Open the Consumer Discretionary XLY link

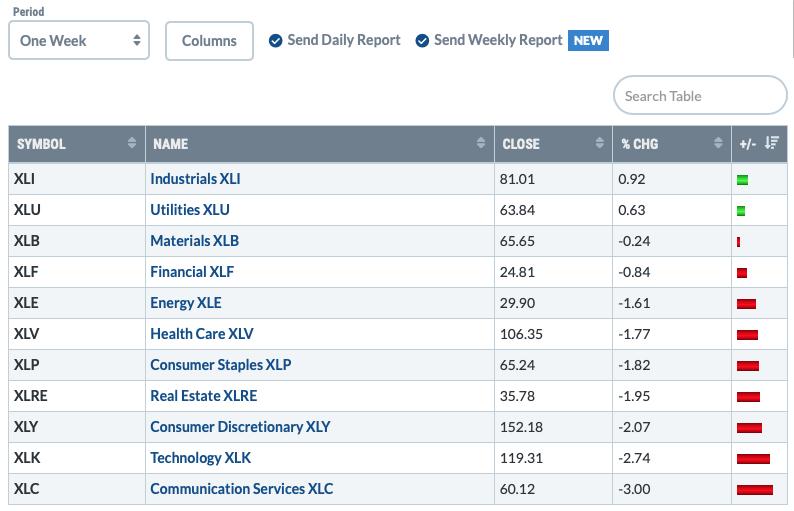[240, 427]
